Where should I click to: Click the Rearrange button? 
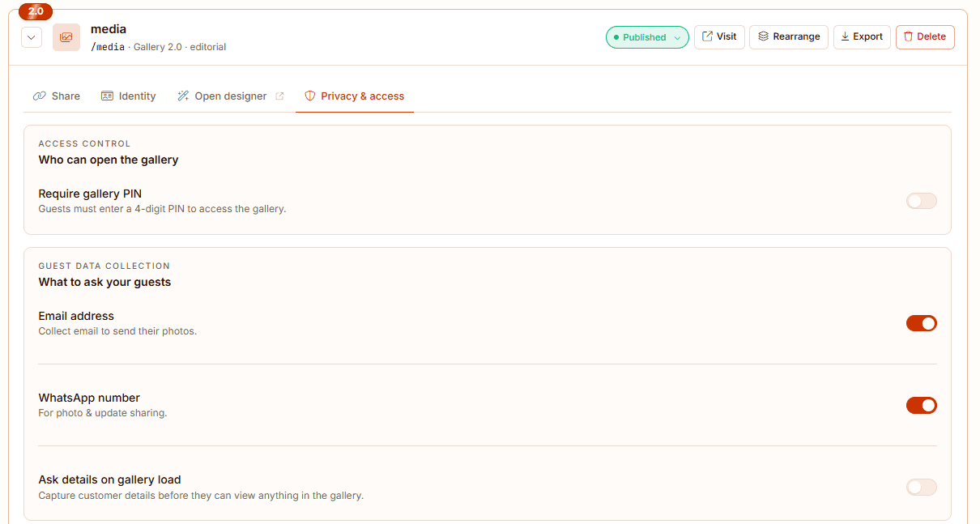789,36
